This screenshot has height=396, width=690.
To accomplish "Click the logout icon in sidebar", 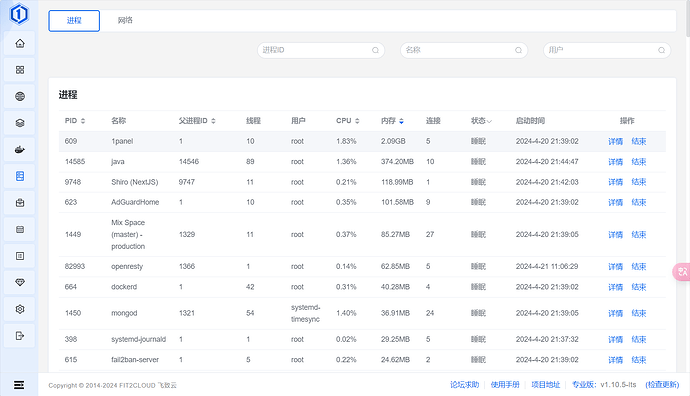I will pos(20,336).
